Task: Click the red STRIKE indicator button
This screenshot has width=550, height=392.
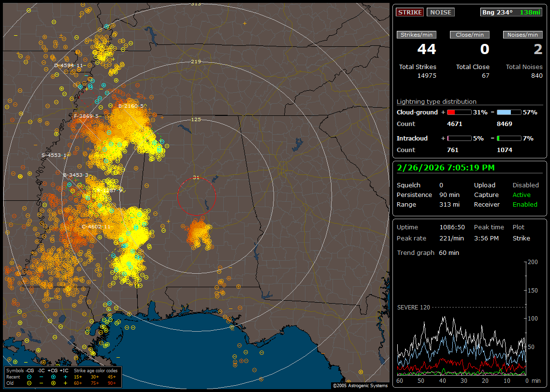Action: pyautogui.click(x=410, y=12)
